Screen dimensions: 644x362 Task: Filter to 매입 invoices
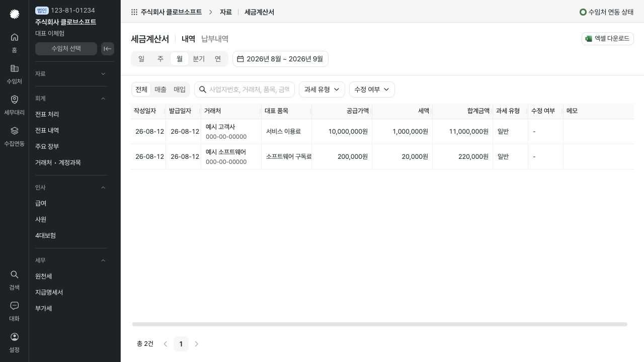(x=180, y=89)
